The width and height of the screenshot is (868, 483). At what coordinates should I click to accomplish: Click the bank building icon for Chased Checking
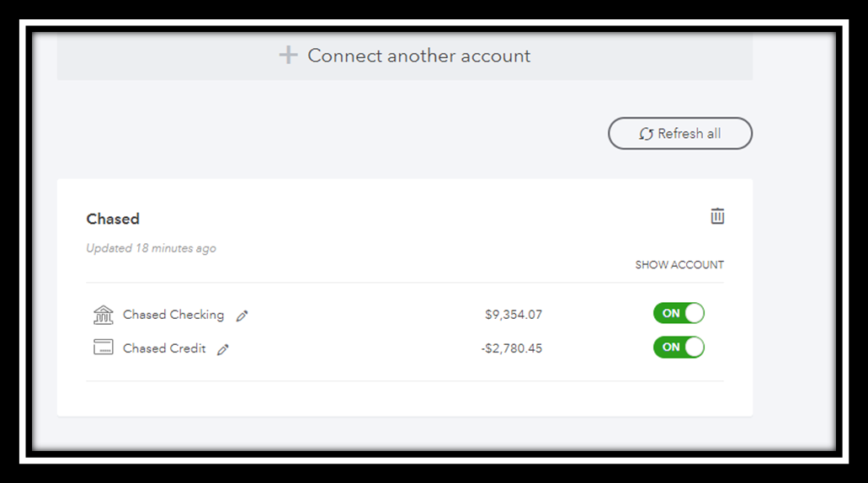(x=104, y=314)
